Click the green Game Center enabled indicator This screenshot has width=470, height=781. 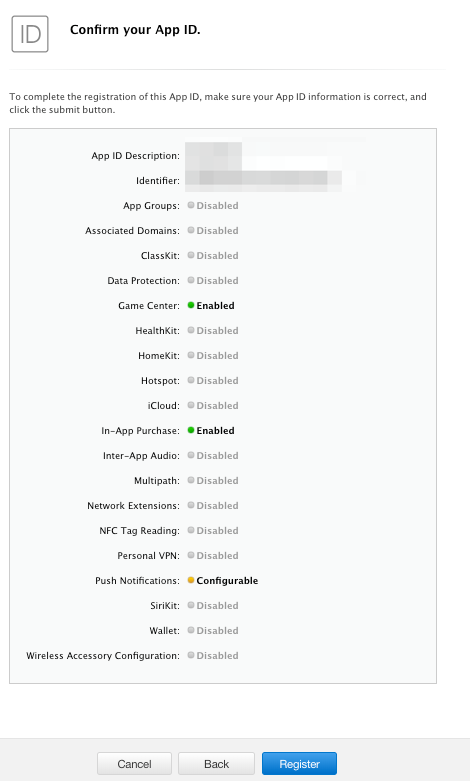191,305
